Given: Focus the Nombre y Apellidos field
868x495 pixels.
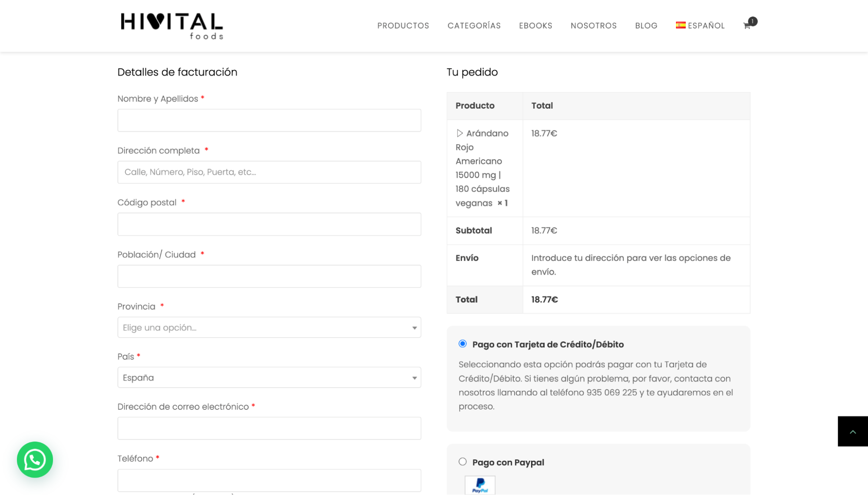Looking at the screenshot, I should [x=269, y=120].
